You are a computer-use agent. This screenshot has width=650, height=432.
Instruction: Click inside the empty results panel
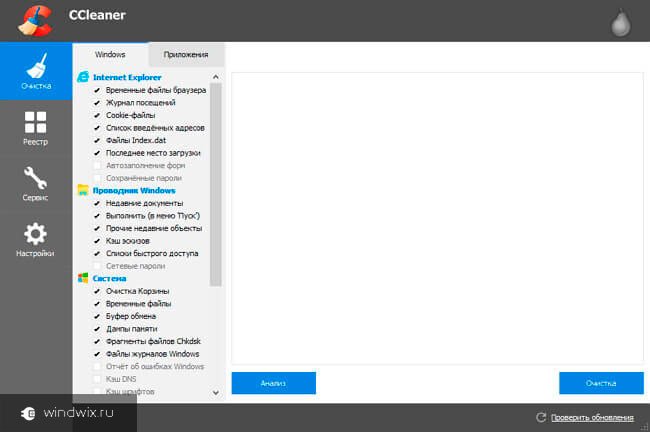(437, 218)
